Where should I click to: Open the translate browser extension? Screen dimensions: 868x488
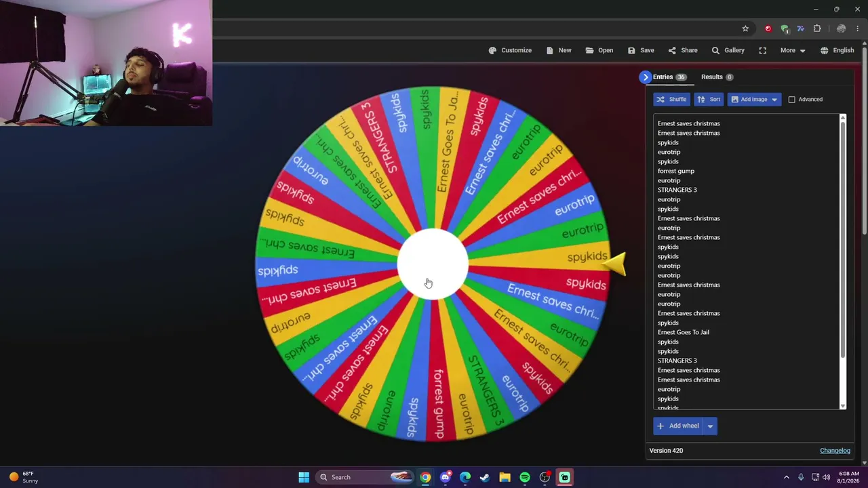pyautogui.click(x=800, y=28)
